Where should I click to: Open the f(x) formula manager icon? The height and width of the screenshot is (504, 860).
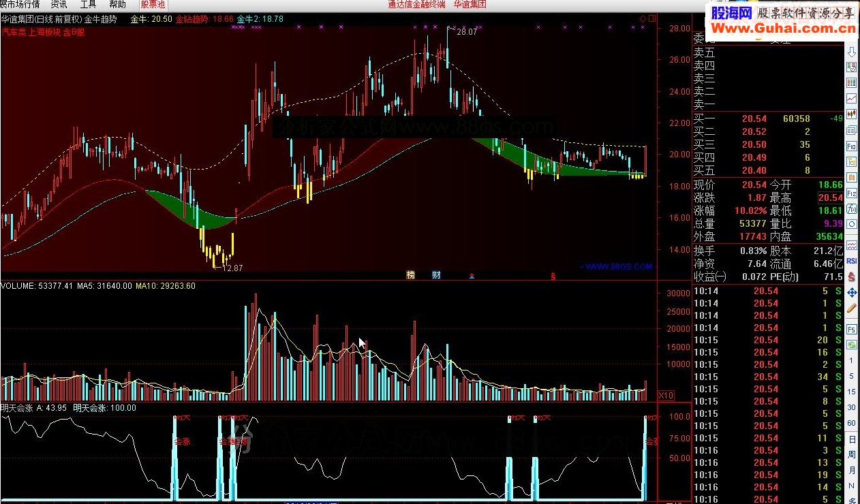852,209
